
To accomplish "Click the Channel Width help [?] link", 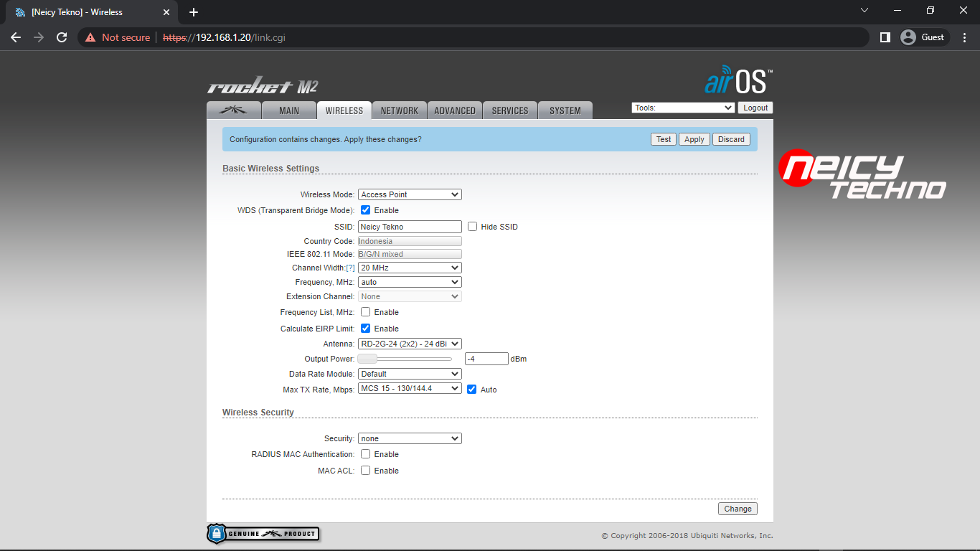I will [350, 268].
